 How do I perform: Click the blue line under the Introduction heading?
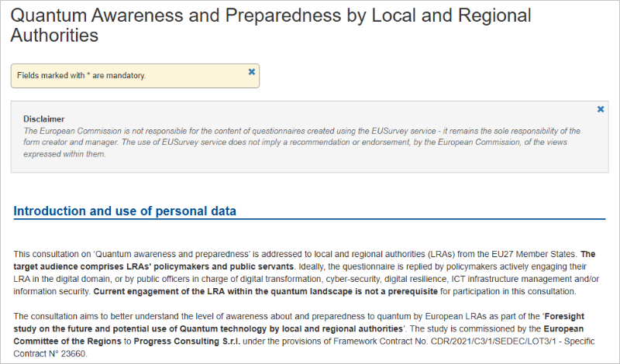coord(310,219)
